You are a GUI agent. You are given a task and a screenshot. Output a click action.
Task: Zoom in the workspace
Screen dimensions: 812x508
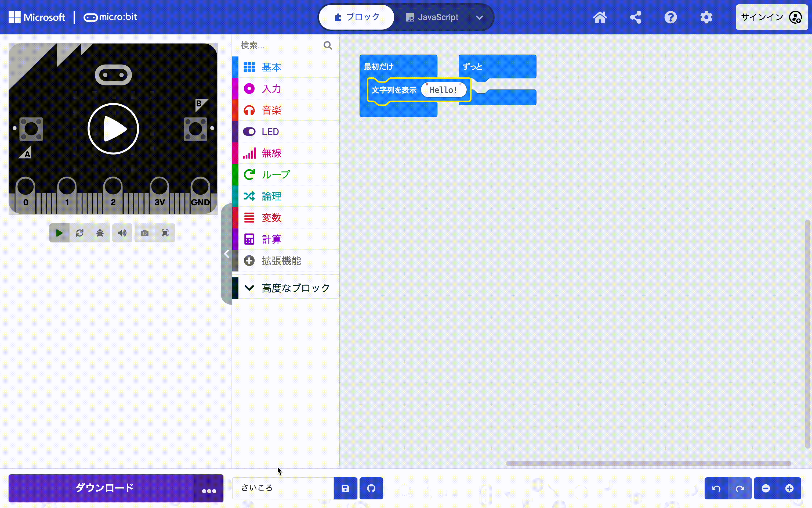point(789,488)
